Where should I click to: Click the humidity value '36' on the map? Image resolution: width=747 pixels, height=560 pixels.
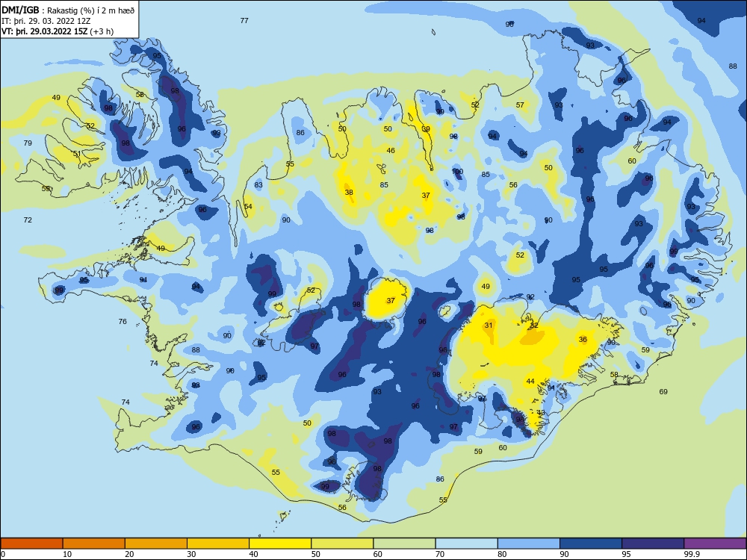[x=583, y=340]
